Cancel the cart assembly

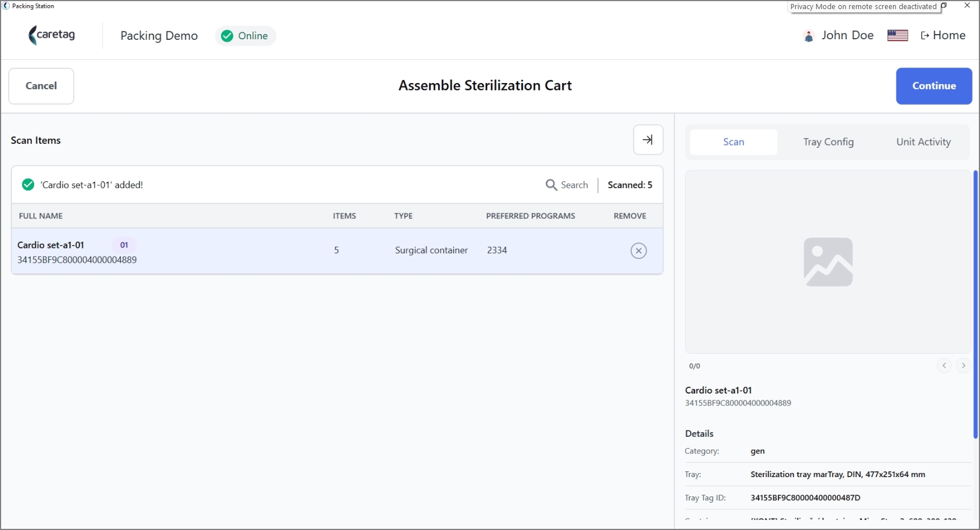click(41, 86)
